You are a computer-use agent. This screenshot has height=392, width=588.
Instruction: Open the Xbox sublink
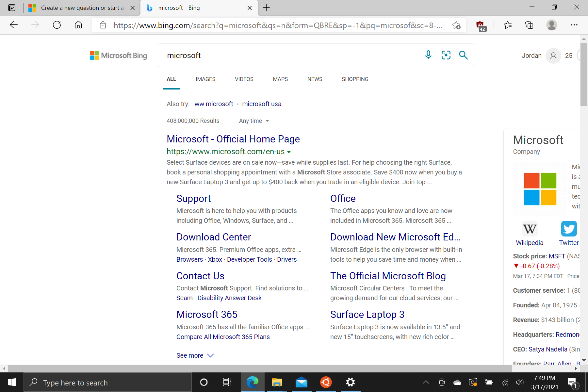(215, 259)
